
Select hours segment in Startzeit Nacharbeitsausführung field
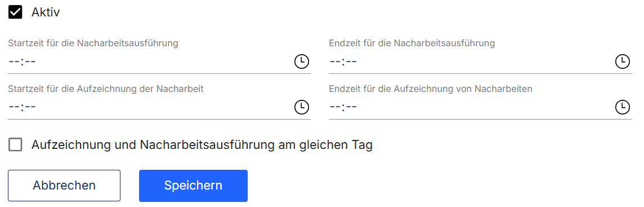(14, 61)
